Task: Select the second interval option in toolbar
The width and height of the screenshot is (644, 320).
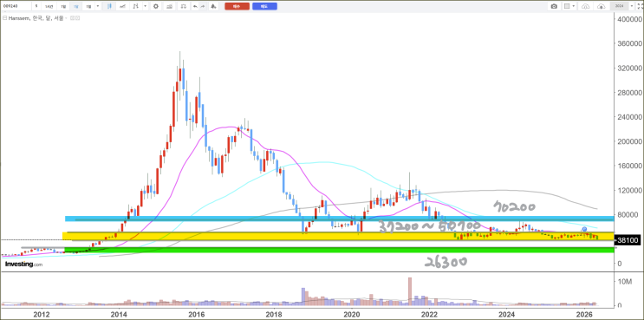Action: click(49, 6)
